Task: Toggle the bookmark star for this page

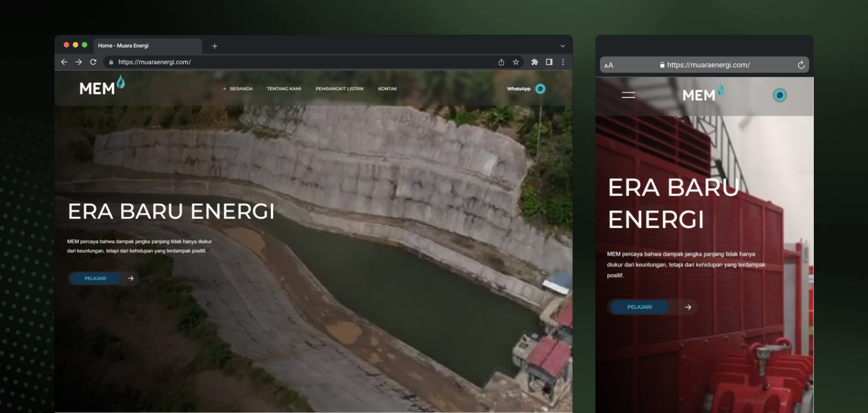Action: [516, 62]
